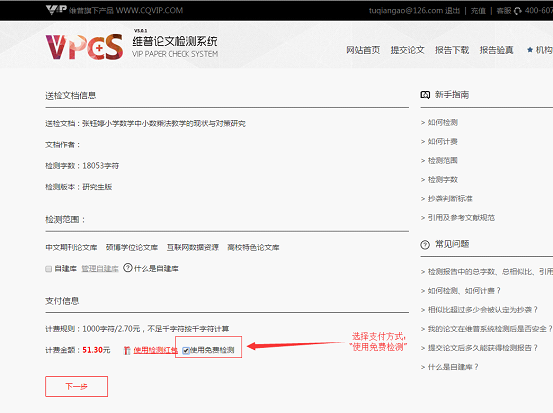Click the 客服 link in top bar
This screenshot has width=553, height=413.
point(504,11)
